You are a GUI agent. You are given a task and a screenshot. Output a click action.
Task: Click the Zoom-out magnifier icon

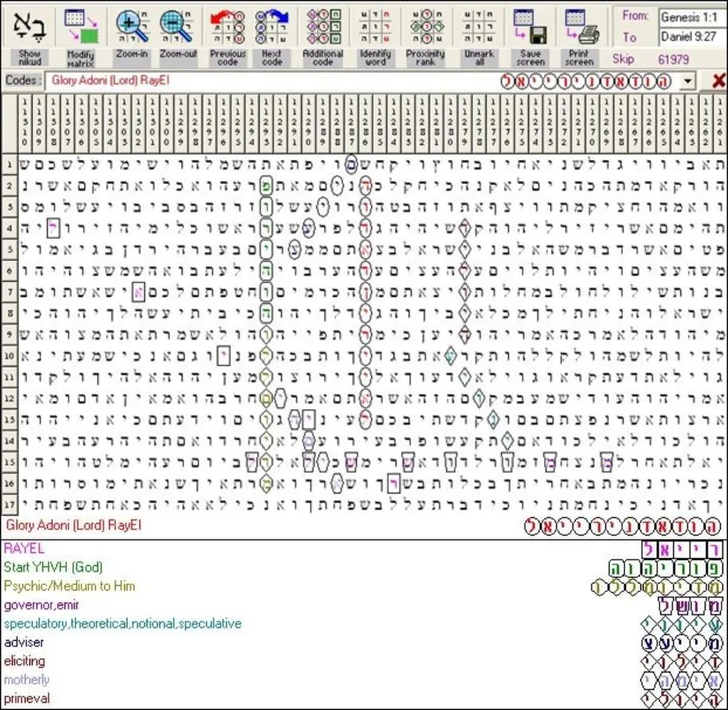click(178, 26)
